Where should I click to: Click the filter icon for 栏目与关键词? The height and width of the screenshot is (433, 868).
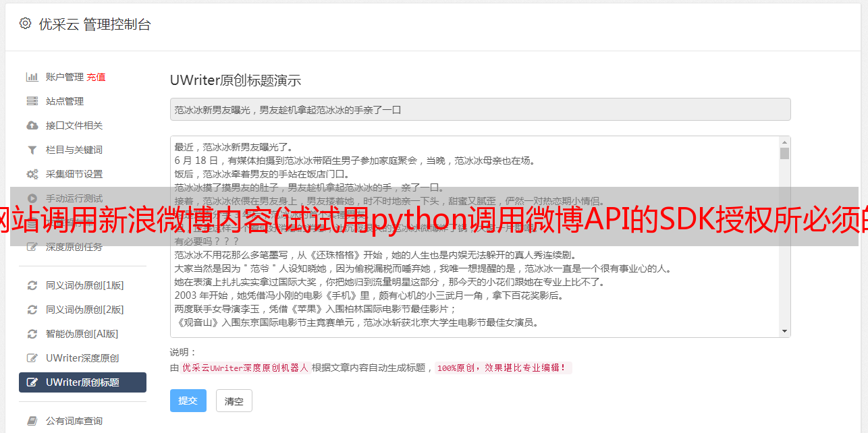32,150
